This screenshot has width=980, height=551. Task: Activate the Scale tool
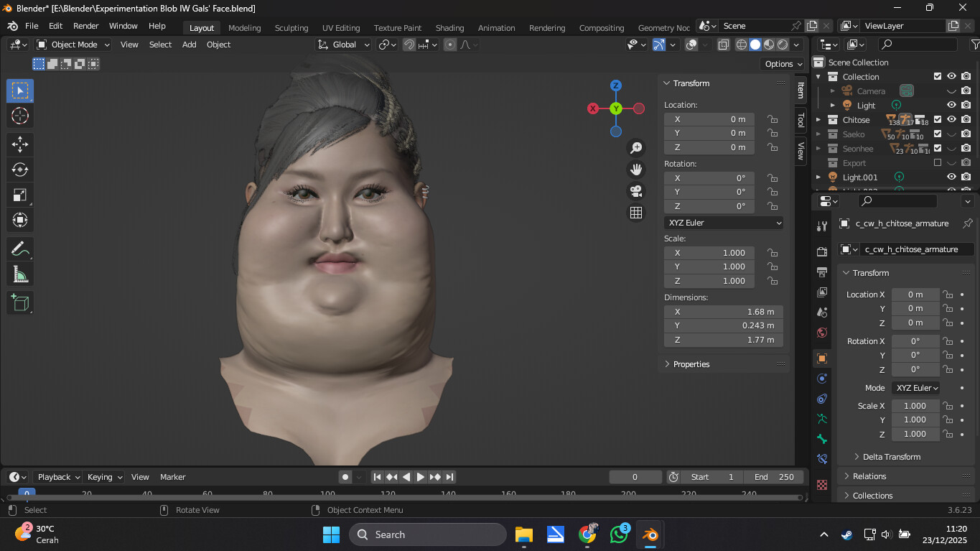pos(20,195)
